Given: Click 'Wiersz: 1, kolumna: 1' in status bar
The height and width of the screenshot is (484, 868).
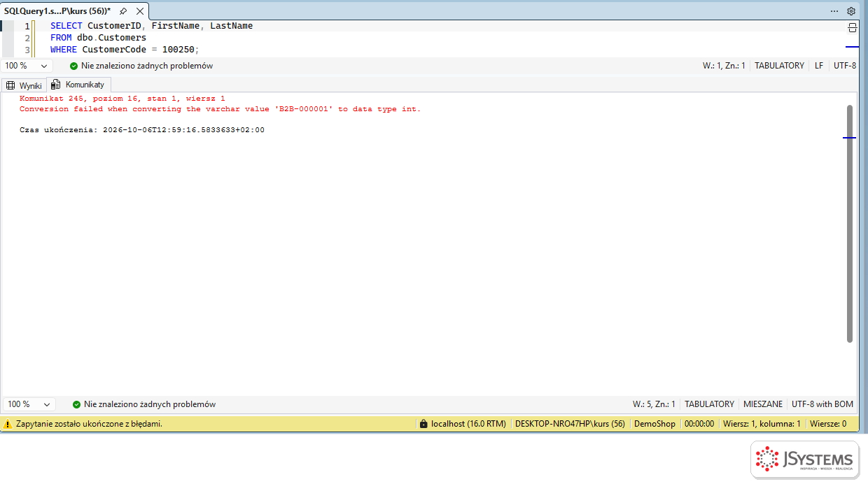Looking at the screenshot, I should 762,424.
